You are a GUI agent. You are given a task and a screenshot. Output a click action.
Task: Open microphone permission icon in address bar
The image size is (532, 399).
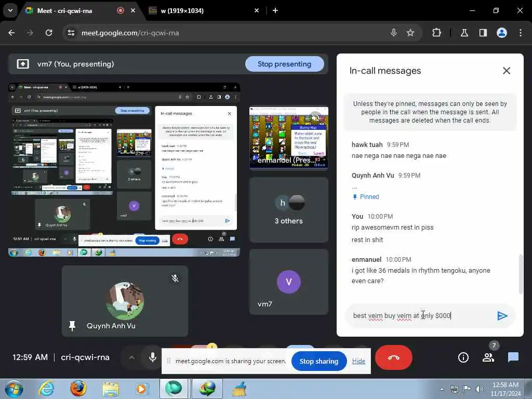[x=394, y=33]
